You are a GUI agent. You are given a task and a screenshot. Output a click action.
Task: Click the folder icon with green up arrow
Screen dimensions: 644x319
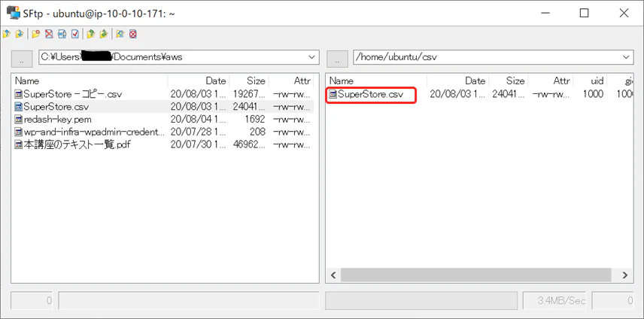click(91, 34)
